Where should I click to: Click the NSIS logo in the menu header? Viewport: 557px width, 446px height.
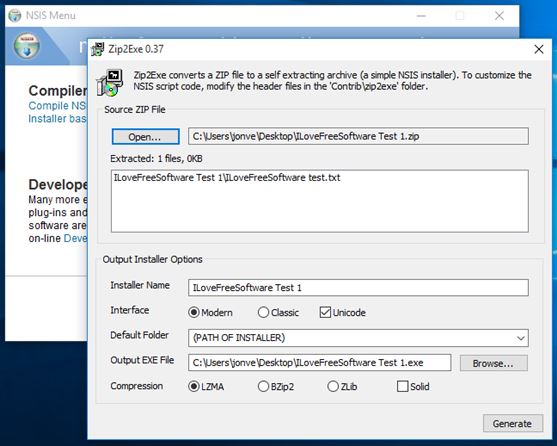pyautogui.click(x=27, y=45)
